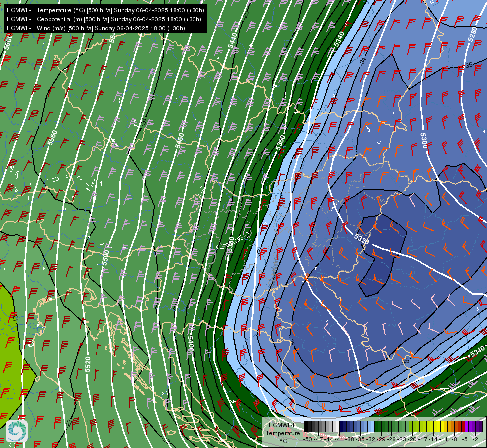Click the -2 tick on temperature scale
Screen dimensions: 487x448
tap(475, 439)
